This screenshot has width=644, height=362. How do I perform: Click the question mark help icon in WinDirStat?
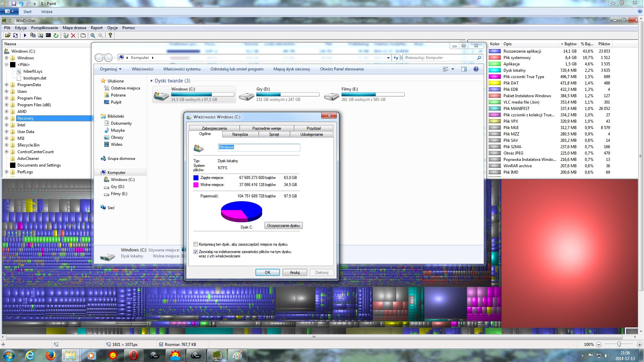click(x=110, y=35)
